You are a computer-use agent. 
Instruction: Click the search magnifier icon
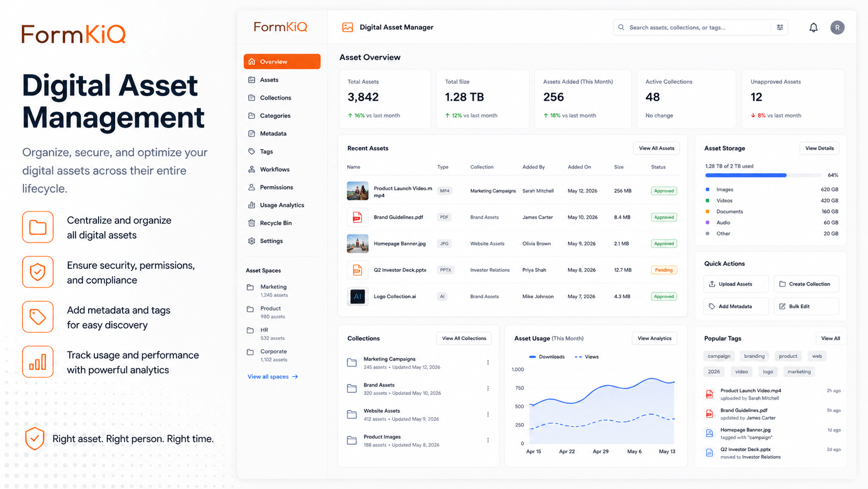[x=621, y=28]
